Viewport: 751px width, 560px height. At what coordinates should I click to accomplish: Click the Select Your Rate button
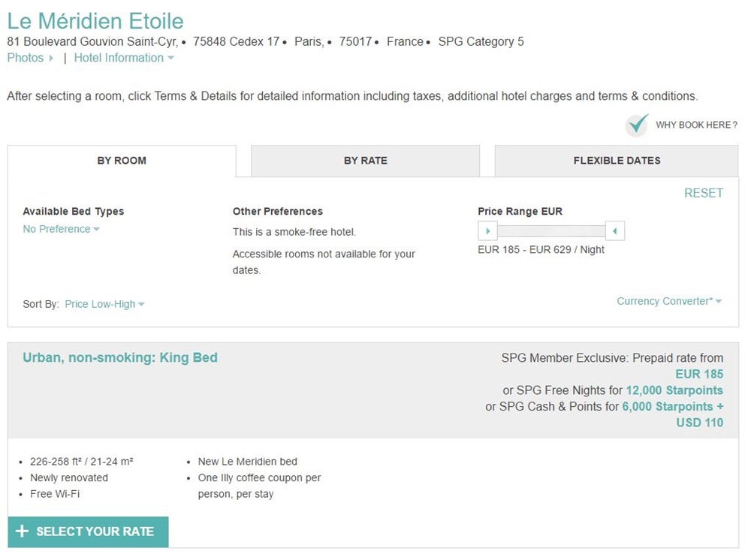click(x=88, y=531)
